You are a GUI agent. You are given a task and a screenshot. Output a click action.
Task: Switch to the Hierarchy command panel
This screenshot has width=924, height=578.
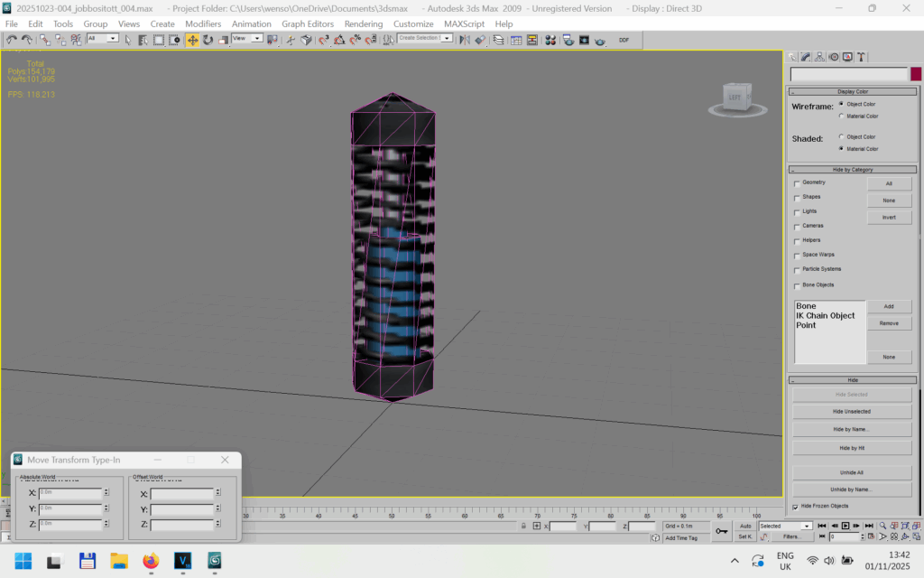click(x=819, y=57)
